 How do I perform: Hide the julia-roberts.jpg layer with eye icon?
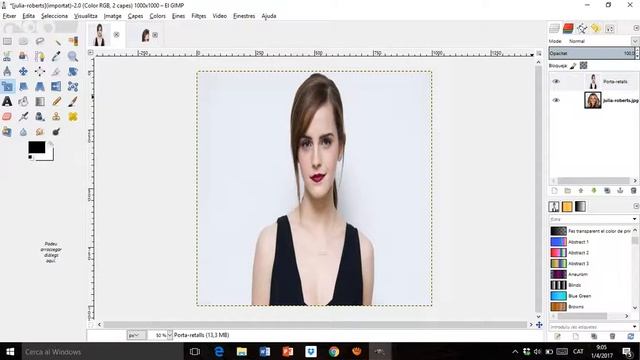click(556, 100)
